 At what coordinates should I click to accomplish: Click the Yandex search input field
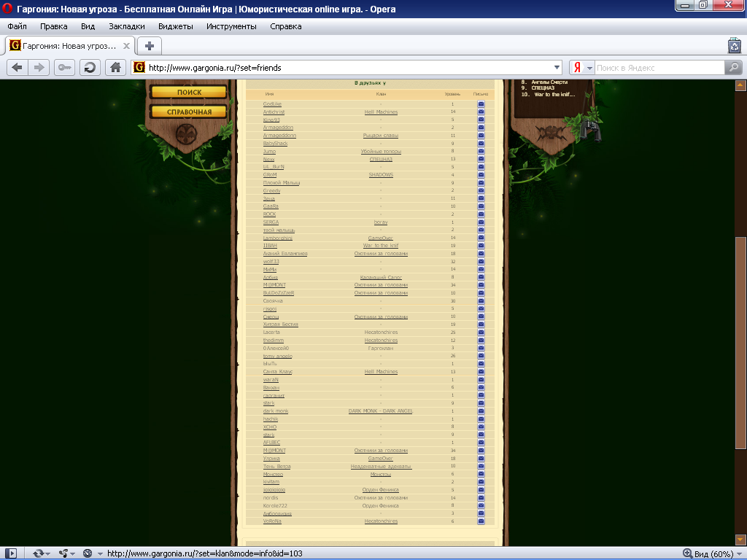[x=659, y=68]
